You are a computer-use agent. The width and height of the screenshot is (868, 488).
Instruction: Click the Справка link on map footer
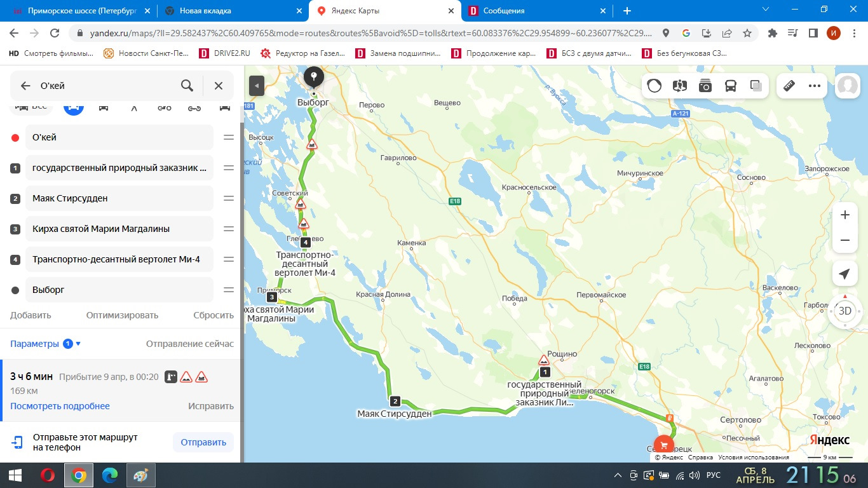(x=700, y=457)
